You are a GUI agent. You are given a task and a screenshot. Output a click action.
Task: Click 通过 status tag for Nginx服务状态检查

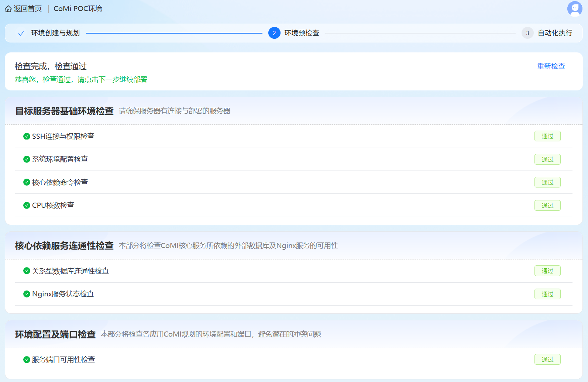coord(547,294)
